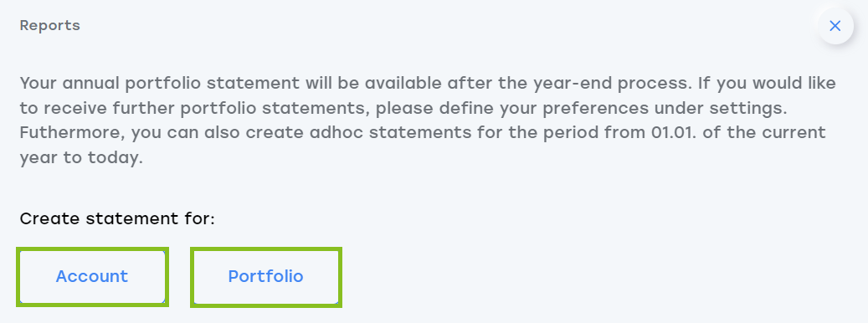Close the Reports dialog with the X icon
Screen dimensions: 868x323
point(835,25)
